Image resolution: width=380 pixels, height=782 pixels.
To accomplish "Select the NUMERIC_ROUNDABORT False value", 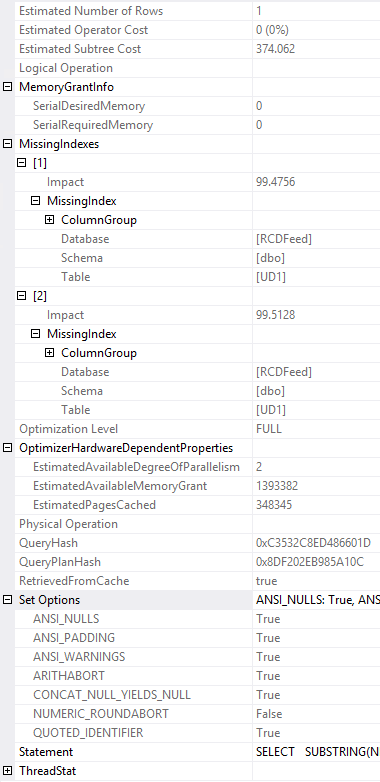I will coord(269,714).
